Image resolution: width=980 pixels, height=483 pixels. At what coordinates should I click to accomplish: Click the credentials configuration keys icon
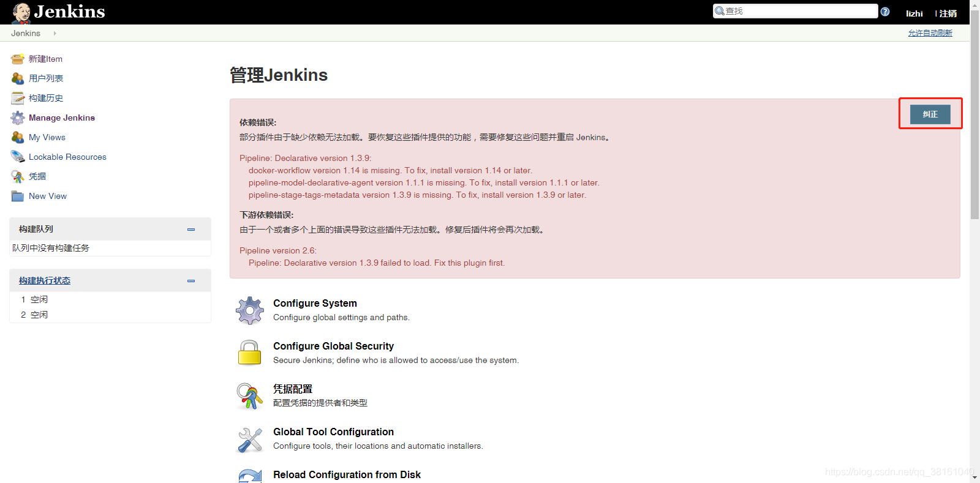[x=250, y=396]
